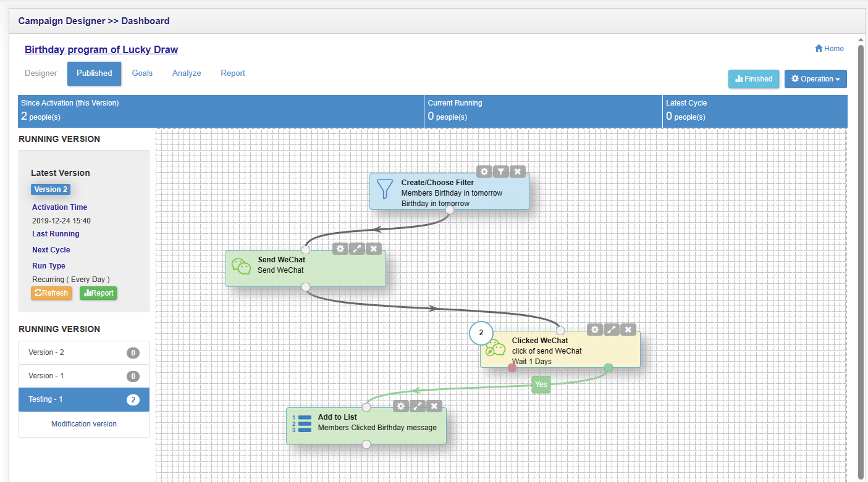Image resolution: width=868 pixels, height=482 pixels.
Task: Click 'Members Clicked Birthday message' text
Action: tap(377, 428)
